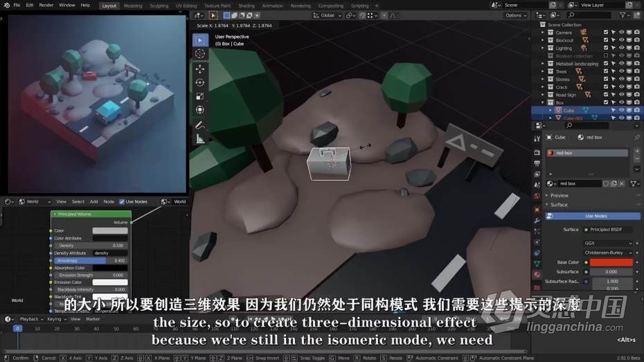Open the Output properties tab

537,163
